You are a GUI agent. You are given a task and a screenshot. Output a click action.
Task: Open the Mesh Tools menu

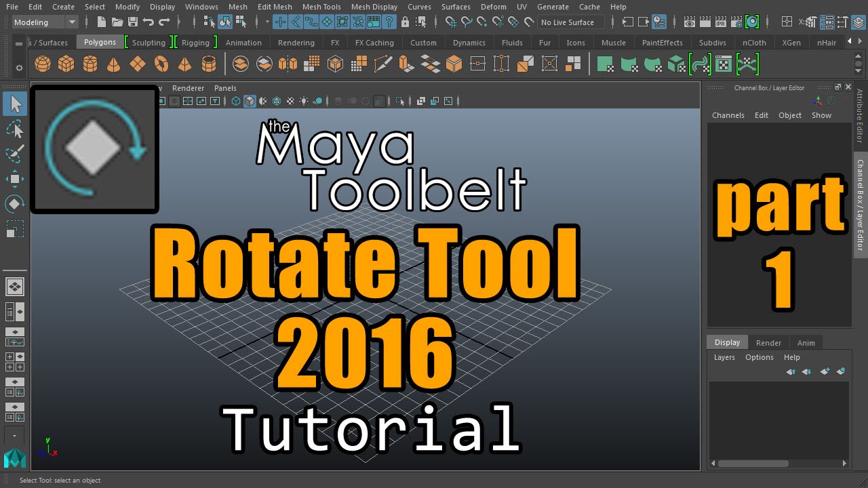coord(321,7)
